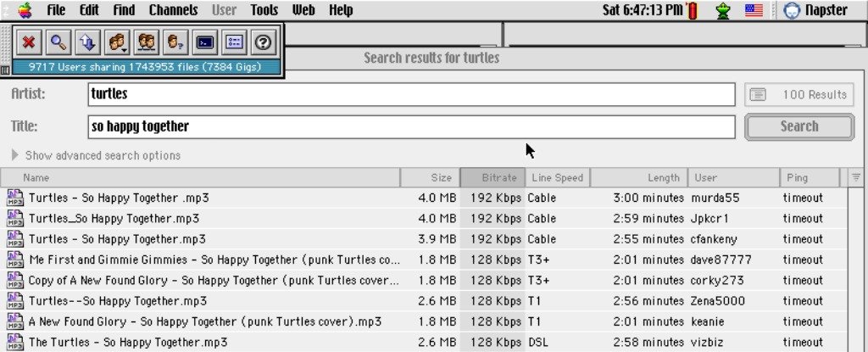Open transfers with the up-down arrows icon
The height and width of the screenshot is (352, 868).
point(88,42)
